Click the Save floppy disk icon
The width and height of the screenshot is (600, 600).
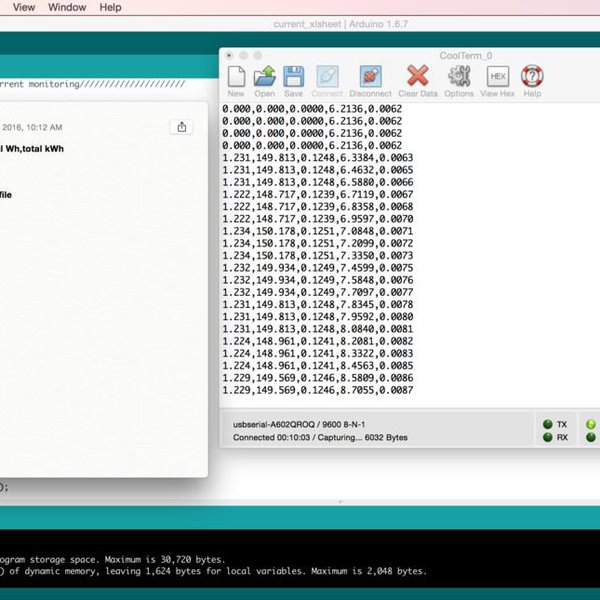[x=293, y=78]
